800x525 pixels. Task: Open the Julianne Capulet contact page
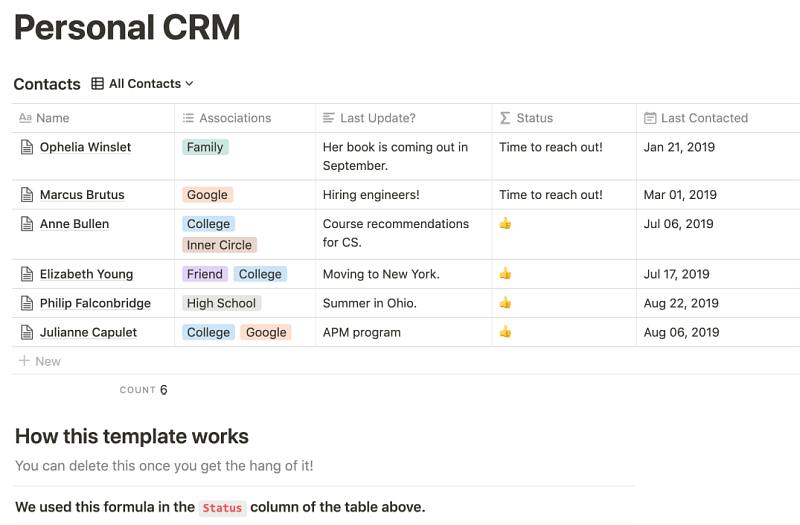(88, 332)
